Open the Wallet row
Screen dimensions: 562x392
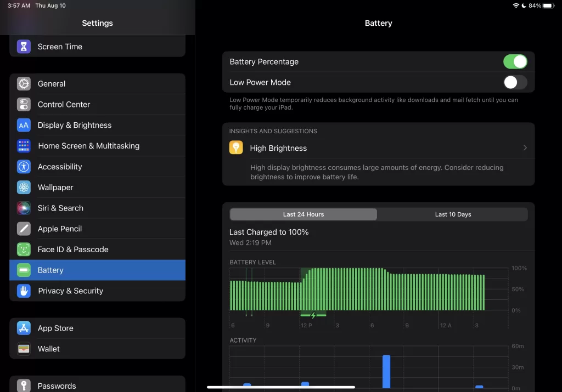[98, 349]
